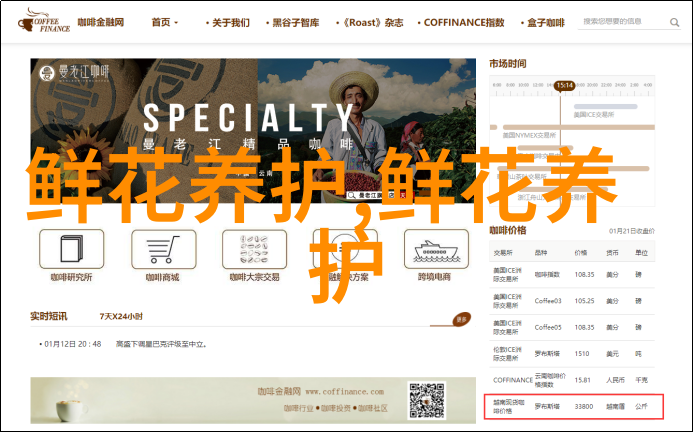Viewport: 694px width, 433px height.
Task: Click the 33800 price cell
Action: click(584, 406)
